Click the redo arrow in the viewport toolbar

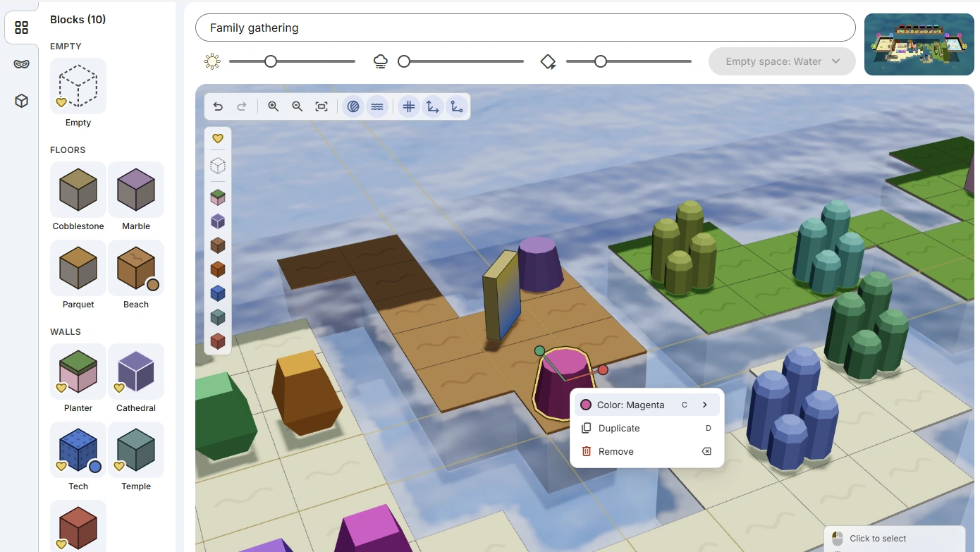tap(241, 106)
